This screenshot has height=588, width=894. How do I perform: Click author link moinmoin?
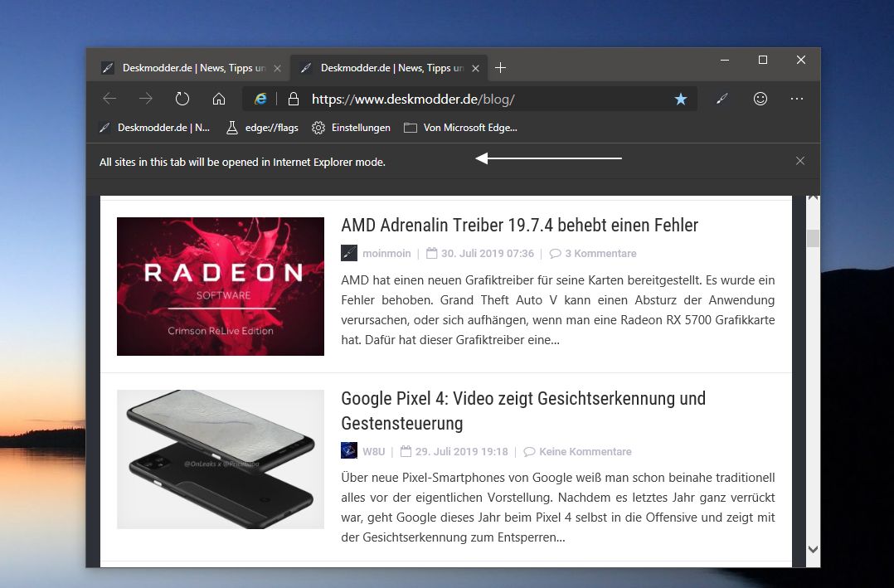(386, 253)
